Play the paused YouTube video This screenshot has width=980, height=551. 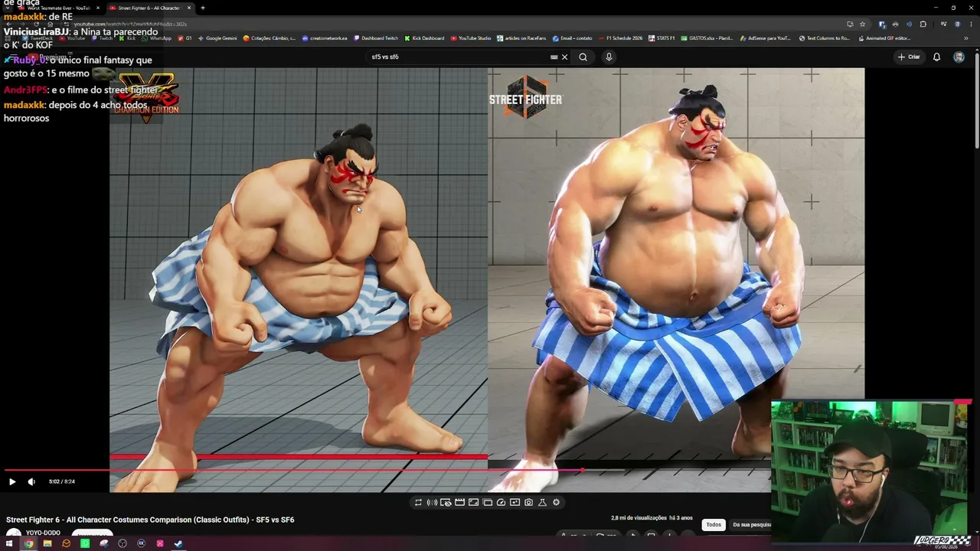click(x=12, y=481)
